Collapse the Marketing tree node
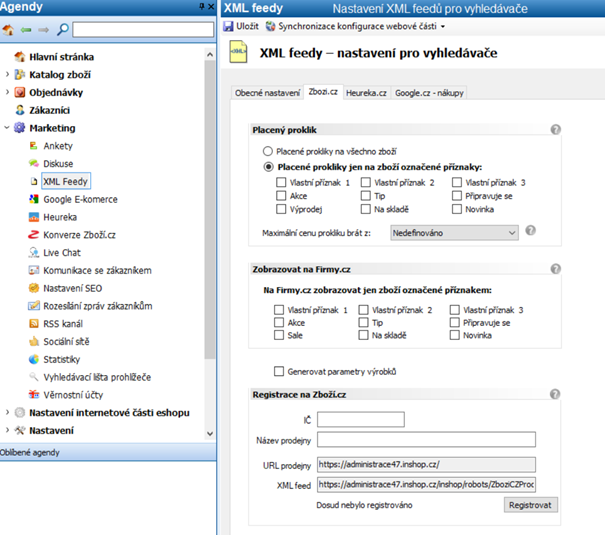 (8, 128)
